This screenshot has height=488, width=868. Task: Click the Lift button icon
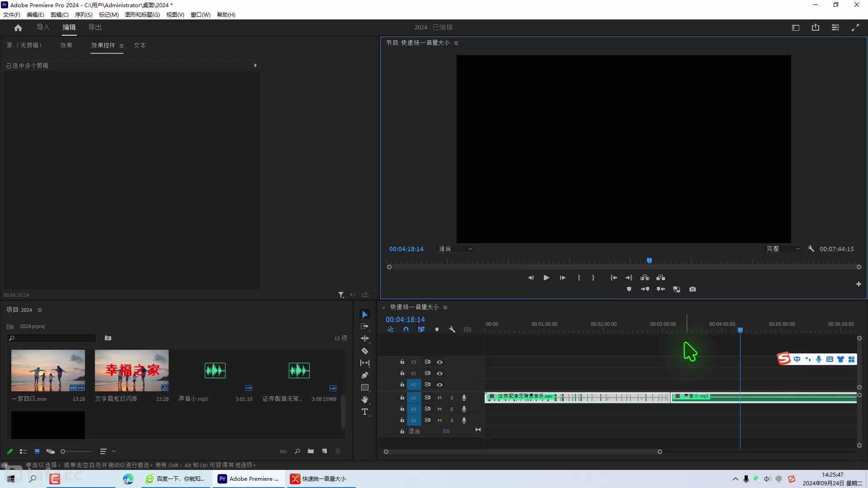click(x=645, y=277)
